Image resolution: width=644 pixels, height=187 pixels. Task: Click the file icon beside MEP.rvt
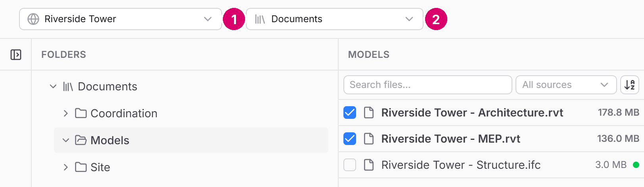click(369, 139)
